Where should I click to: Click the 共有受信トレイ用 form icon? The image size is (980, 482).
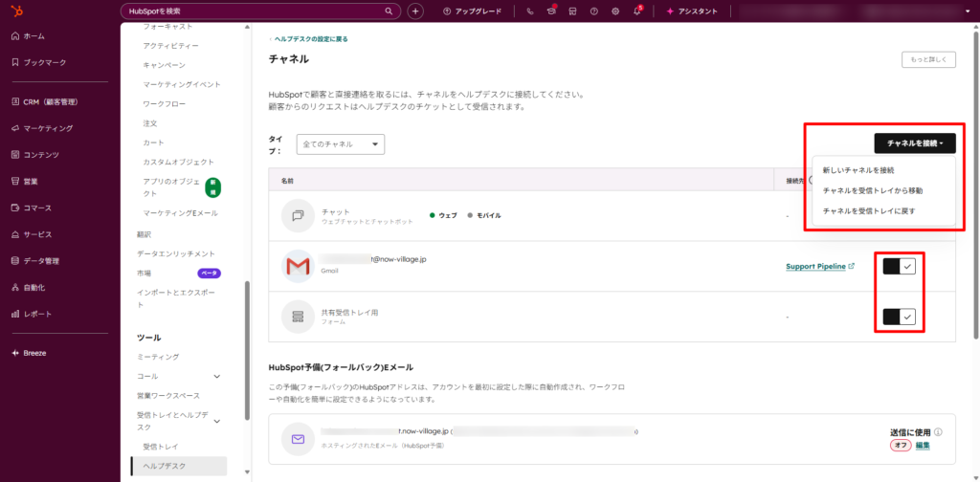coord(298,317)
